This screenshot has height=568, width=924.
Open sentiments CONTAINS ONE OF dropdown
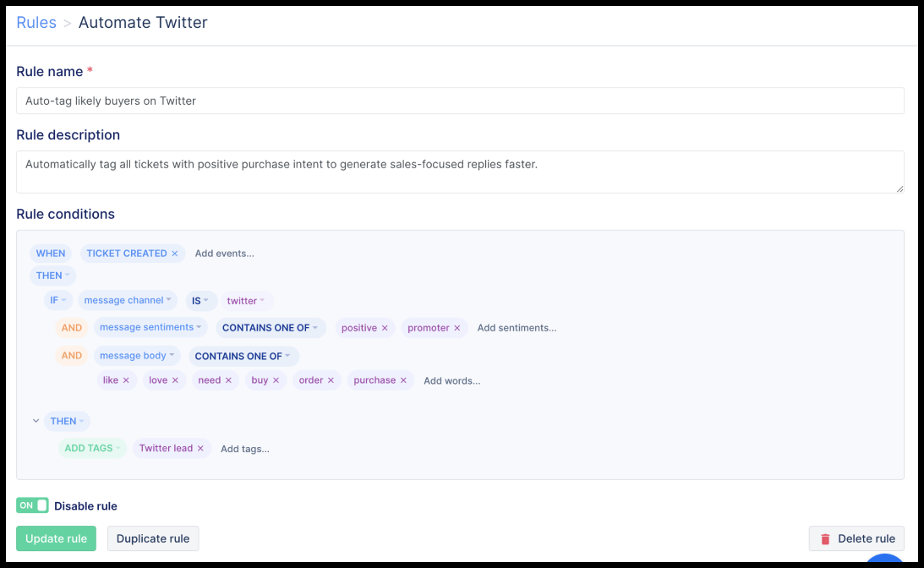pyautogui.click(x=271, y=328)
